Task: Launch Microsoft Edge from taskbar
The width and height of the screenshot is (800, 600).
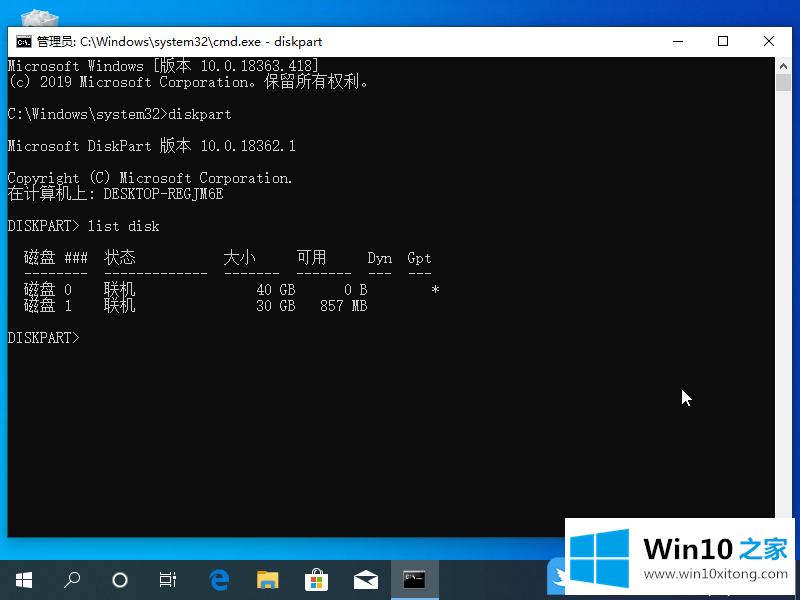Action: pyautogui.click(x=219, y=580)
